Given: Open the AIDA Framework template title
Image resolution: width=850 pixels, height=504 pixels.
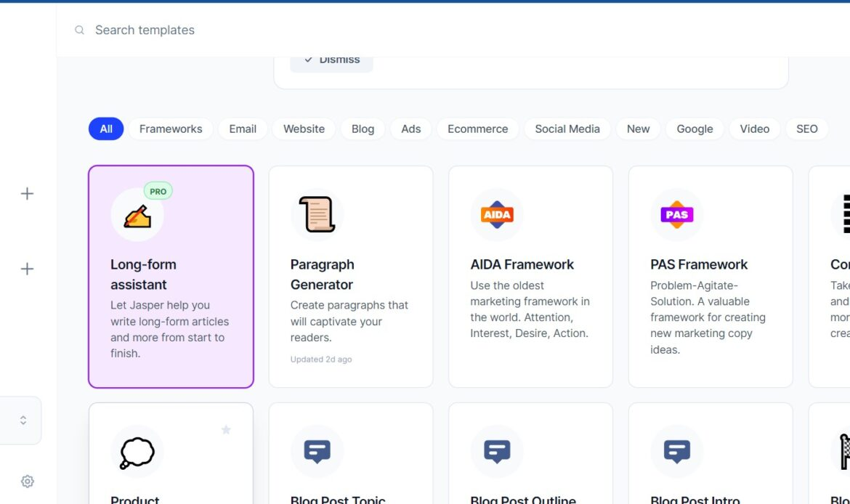Looking at the screenshot, I should click(x=522, y=264).
